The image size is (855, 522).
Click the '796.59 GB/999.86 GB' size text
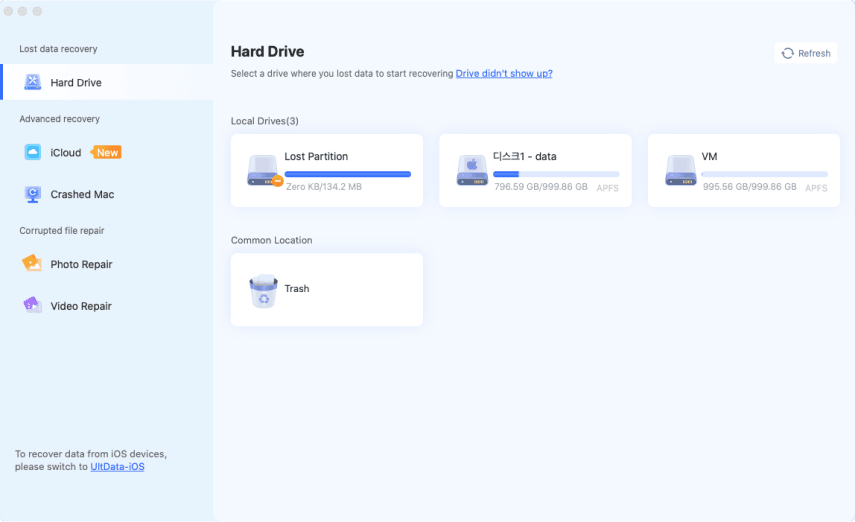point(541,187)
